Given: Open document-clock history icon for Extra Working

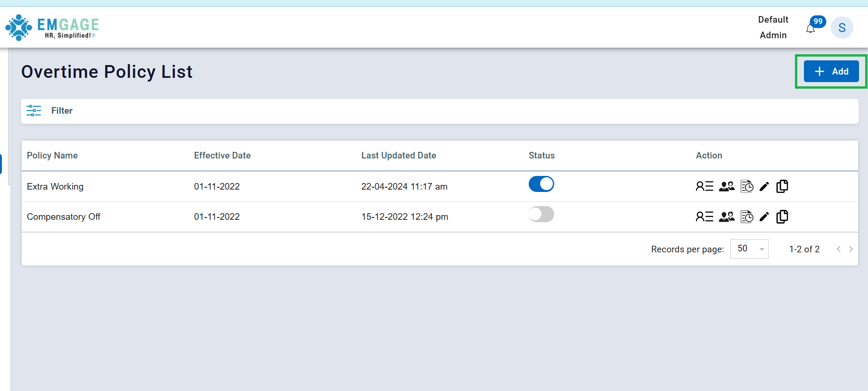Looking at the screenshot, I should [747, 186].
